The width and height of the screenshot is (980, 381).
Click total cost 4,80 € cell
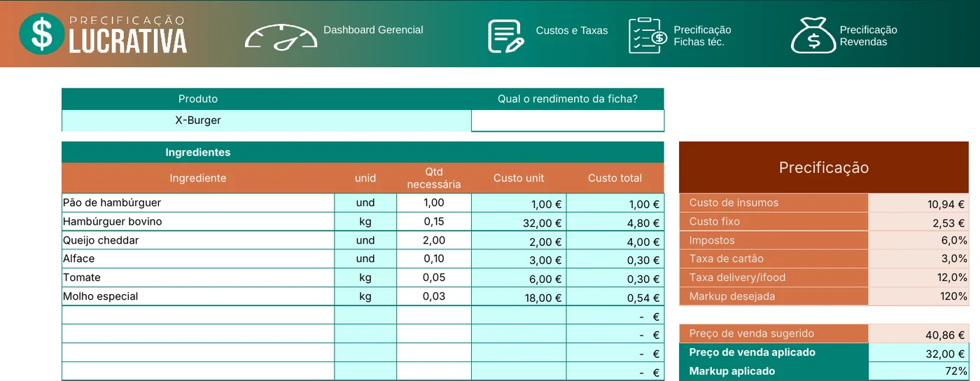tap(615, 223)
